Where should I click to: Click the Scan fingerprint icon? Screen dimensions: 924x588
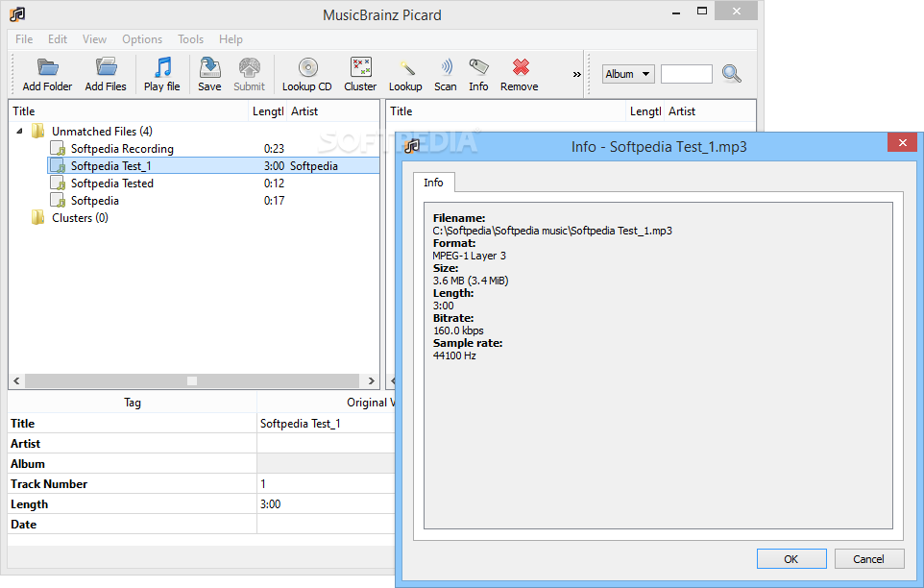click(447, 67)
